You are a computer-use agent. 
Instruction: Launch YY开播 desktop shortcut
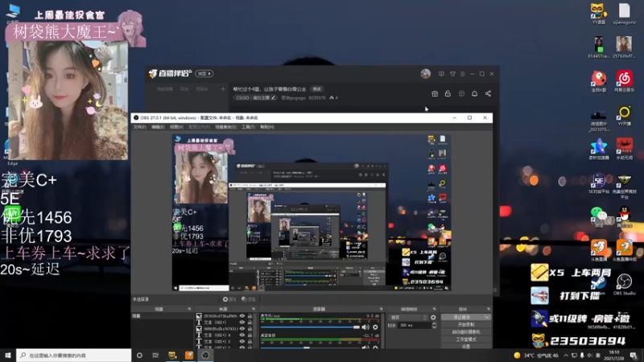(624, 116)
